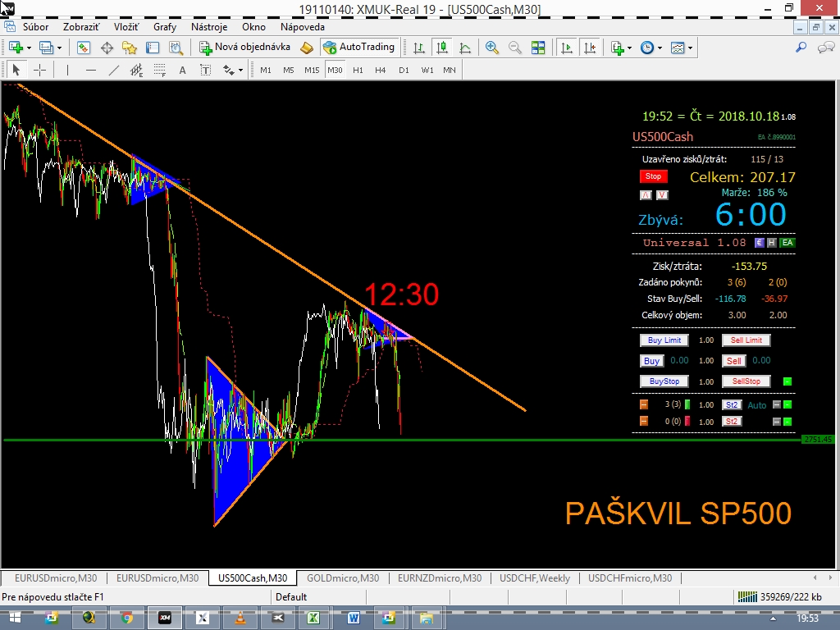Select the Trendline drawing tool
This screenshot has width=840, height=630.
[x=113, y=71]
